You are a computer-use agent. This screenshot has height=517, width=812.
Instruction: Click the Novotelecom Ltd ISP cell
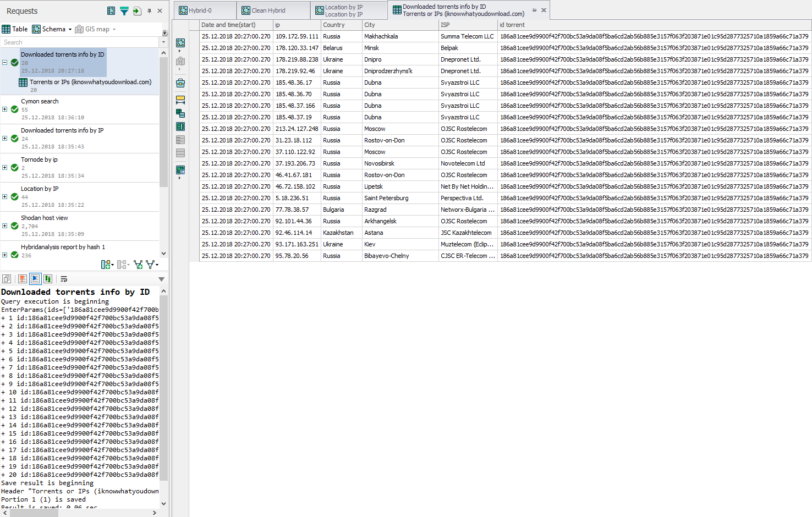tap(468, 163)
